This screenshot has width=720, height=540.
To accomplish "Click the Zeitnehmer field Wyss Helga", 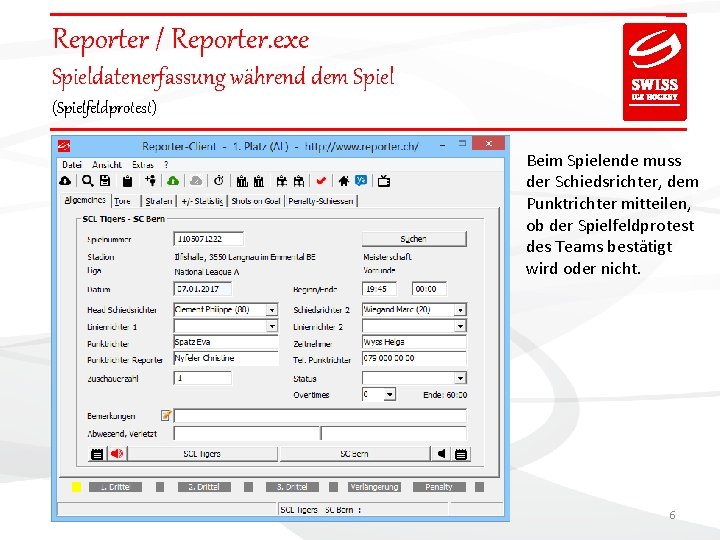I will 414,342.
